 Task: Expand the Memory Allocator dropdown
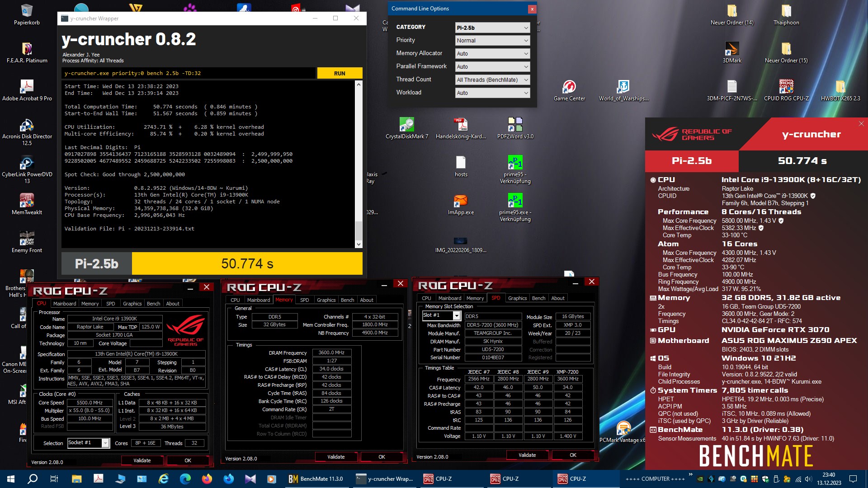(492, 54)
